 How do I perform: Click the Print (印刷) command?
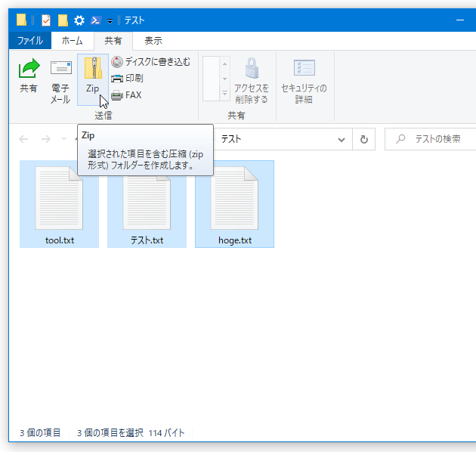tap(127, 79)
